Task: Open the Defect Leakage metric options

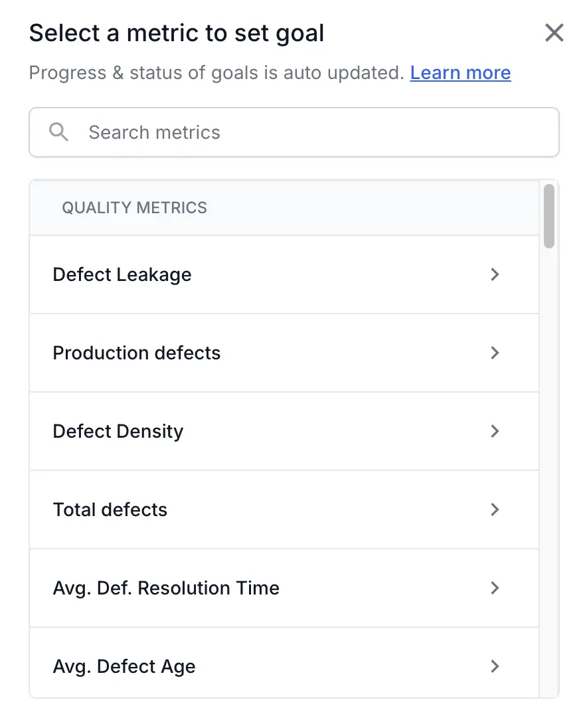Action: 199,274
